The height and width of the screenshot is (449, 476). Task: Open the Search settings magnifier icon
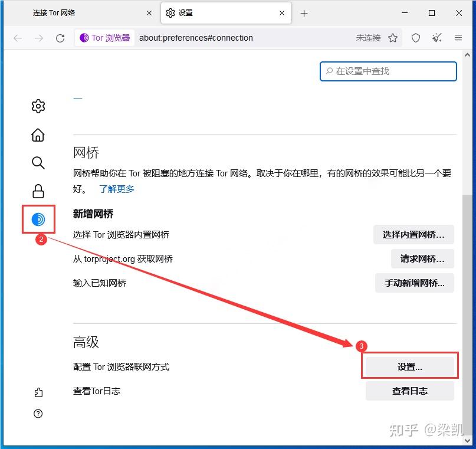tap(38, 163)
